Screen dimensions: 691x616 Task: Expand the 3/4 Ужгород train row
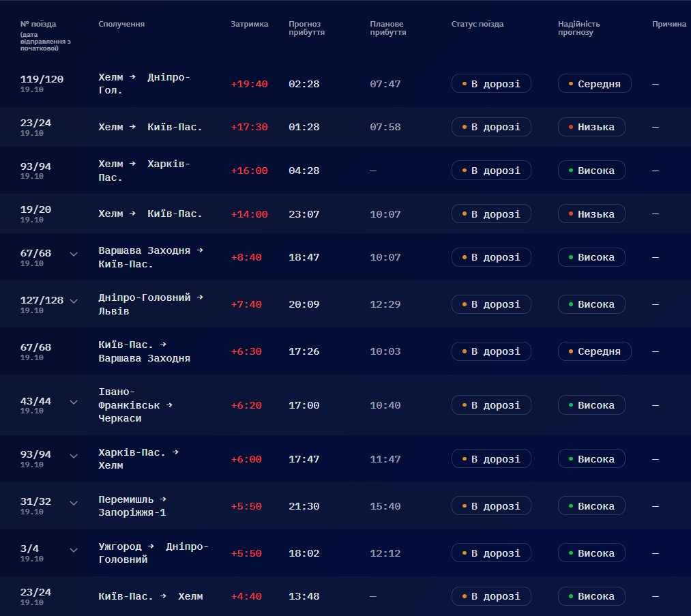point(74,550)
